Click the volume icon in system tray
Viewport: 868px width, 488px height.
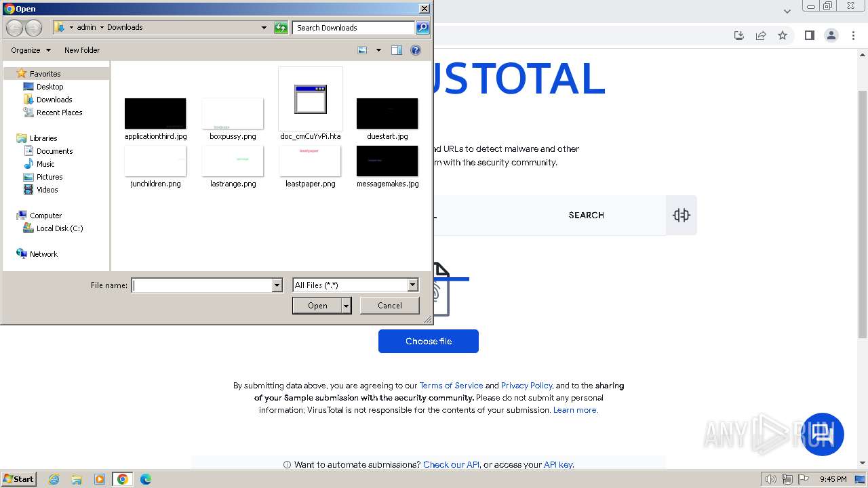[771, 479]
